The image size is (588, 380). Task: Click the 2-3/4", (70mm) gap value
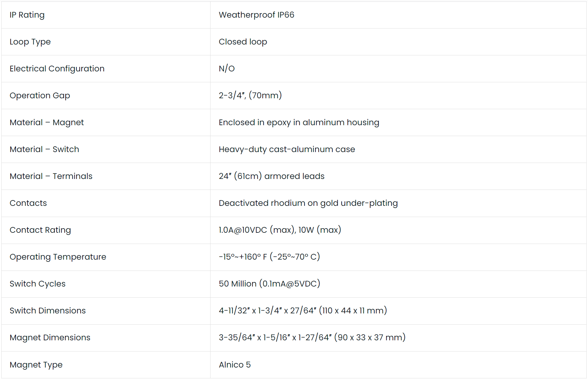click(x=250, y=96)
